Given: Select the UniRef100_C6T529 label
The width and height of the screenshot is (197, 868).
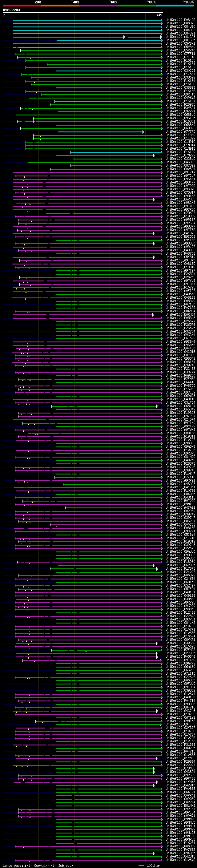Looking at the screenshot, I should 180,338.
